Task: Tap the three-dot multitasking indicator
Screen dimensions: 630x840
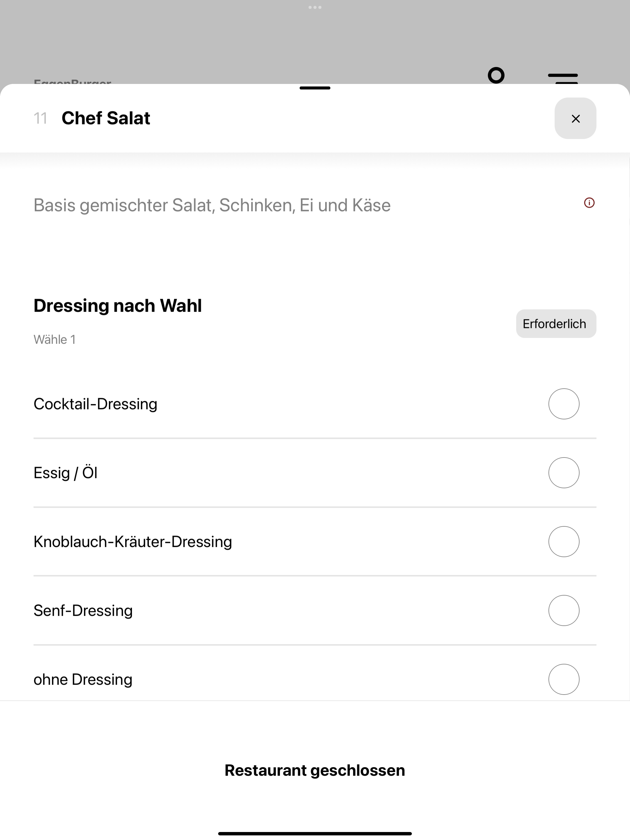Action: click(315, 7)
